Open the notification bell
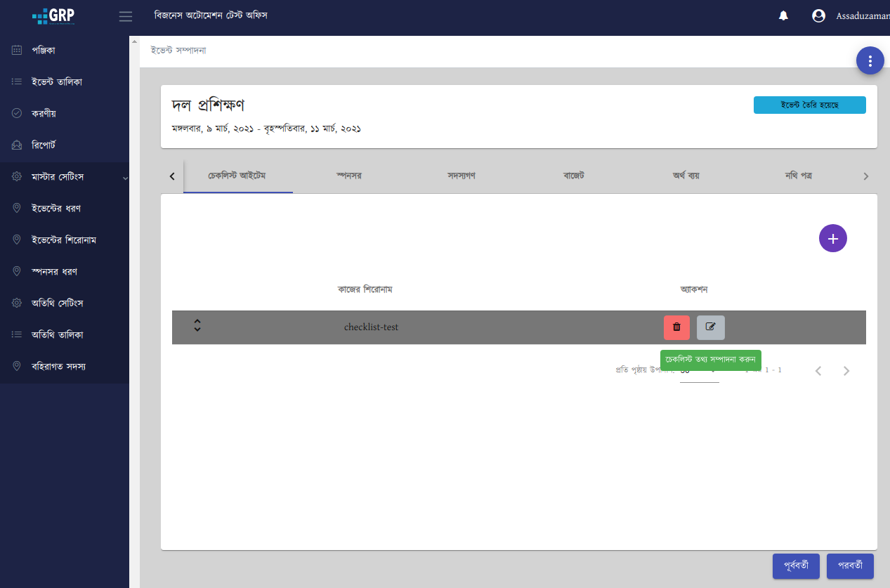Viewport: 890px width, 588px height. pos(783,16)
